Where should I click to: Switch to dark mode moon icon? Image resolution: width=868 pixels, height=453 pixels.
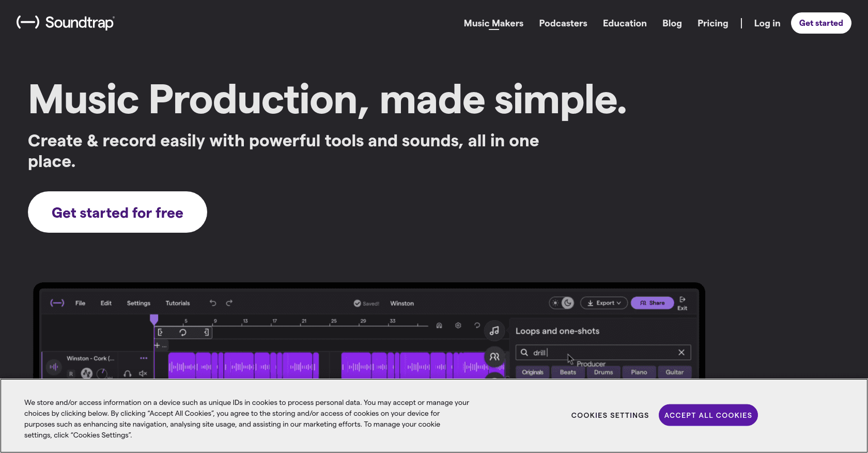pyautogui.click(x=568, y=303)
